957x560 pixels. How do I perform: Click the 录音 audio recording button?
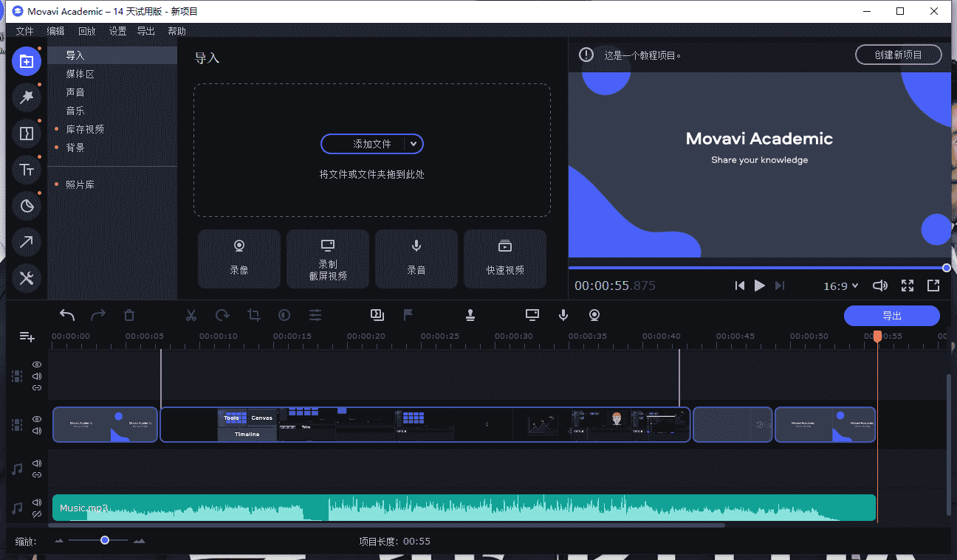pyautogui.click(x=416, y=259)
